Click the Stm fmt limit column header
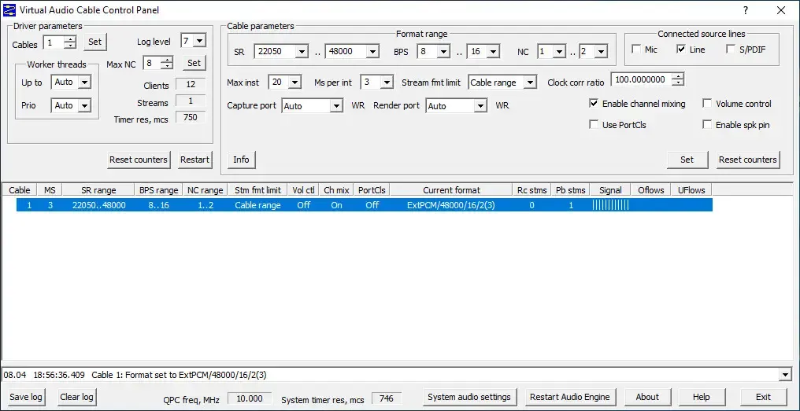800x411 pixels. pos(258,190)
